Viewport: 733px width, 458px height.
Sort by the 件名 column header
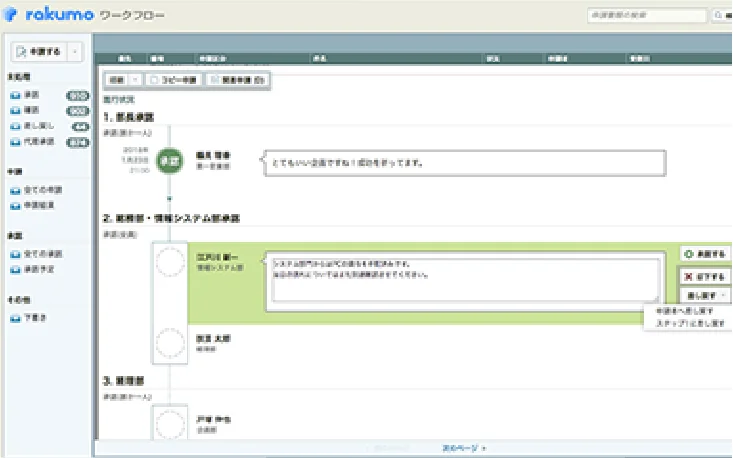(x=319, y=59)
